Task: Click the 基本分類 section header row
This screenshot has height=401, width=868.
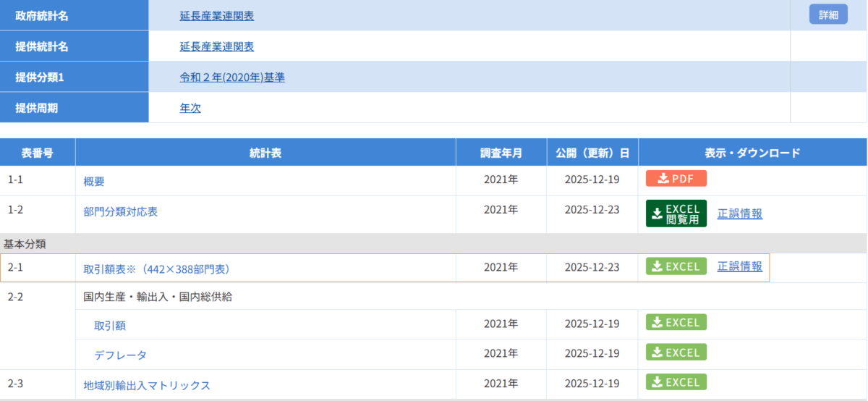Action: coord(434,244)
